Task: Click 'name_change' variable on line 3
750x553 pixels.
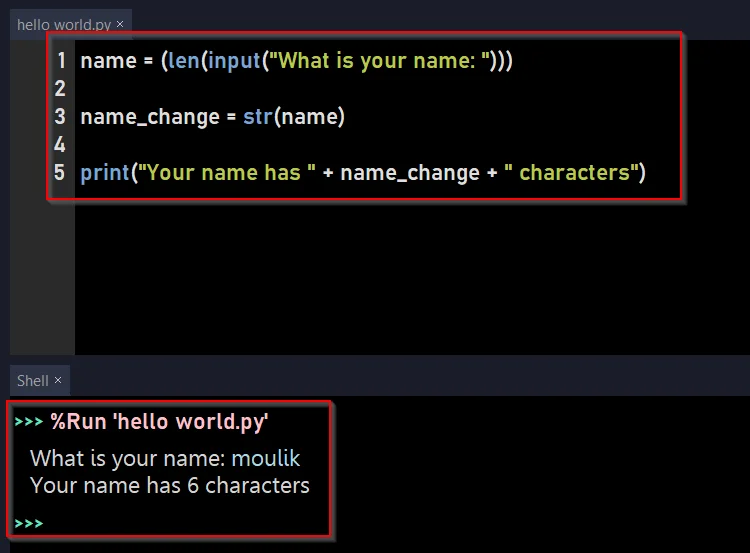Action: tap(150, 117)
